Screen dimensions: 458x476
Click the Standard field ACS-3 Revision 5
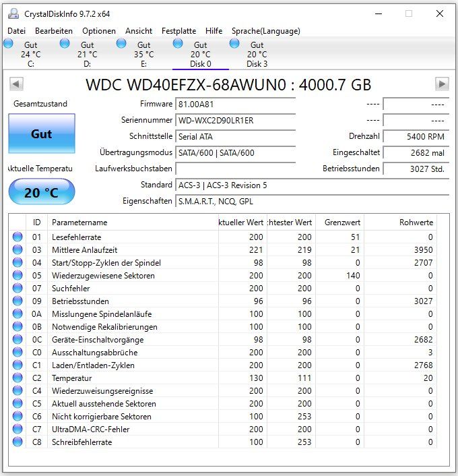pyautogui.click(x=312, y=185)
